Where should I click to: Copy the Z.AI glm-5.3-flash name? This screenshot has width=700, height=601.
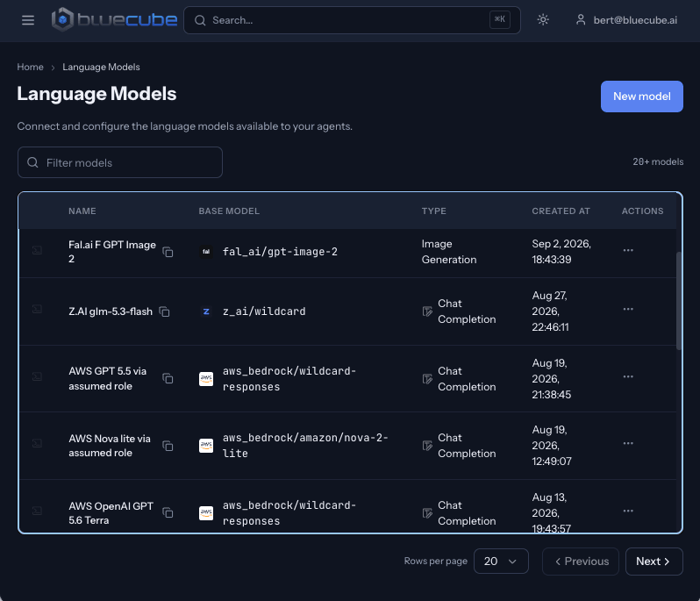pyautogui.click(x=164, y=311)
